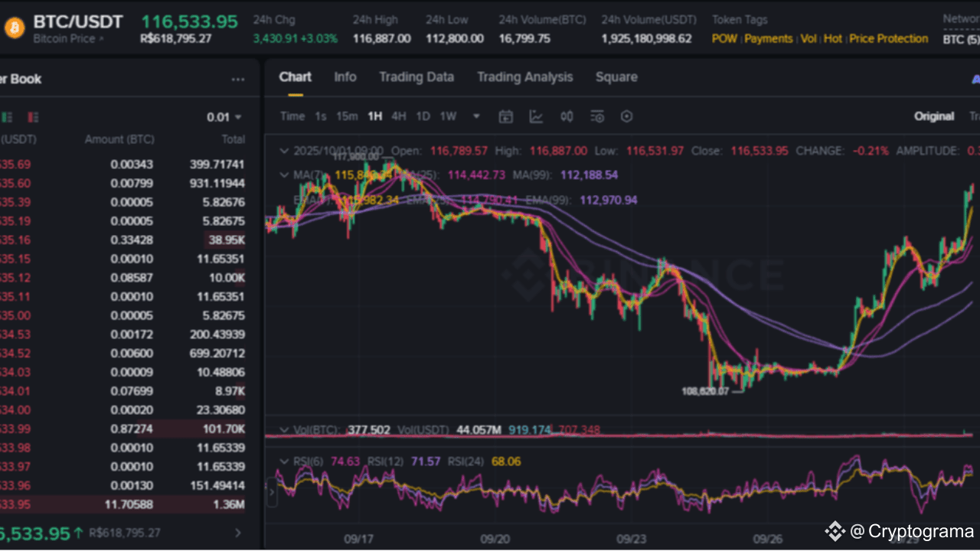Select the Time line-chart interval
Viewport: 980px width, 551px height.
coord(292,116)
